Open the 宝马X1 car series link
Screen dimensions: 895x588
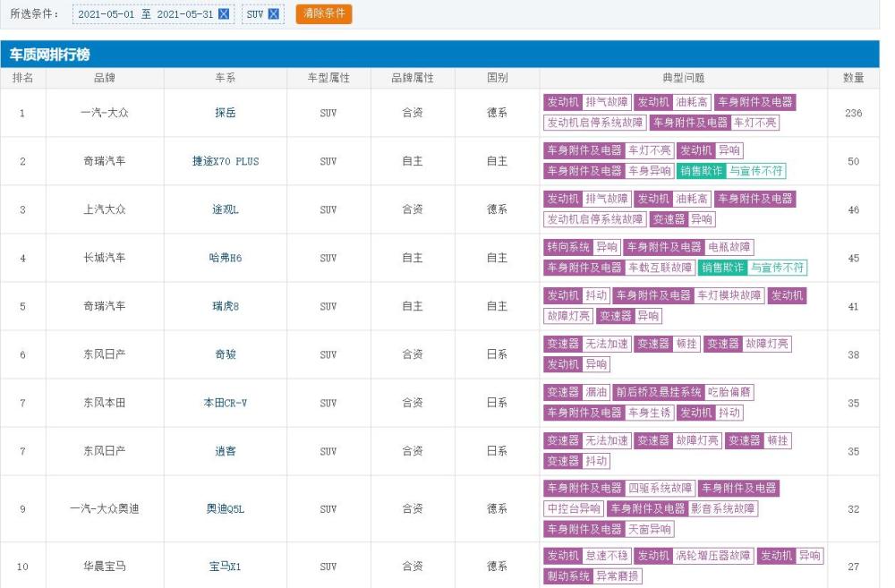tap(226, 567)
